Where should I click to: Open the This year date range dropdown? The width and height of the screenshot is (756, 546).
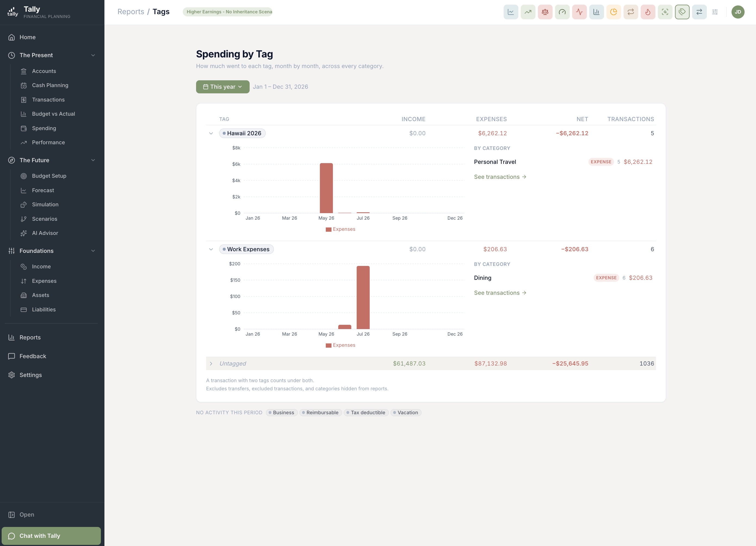[223, 87]
